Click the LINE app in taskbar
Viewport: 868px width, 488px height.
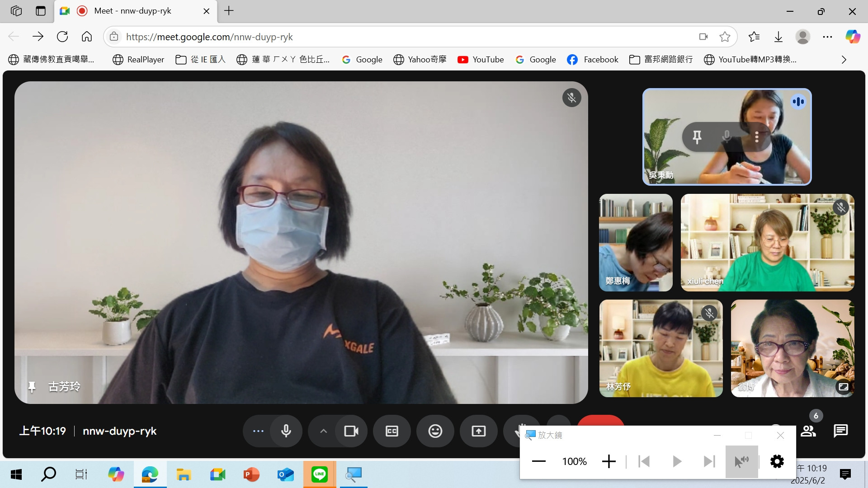click(x=319, y=474)
